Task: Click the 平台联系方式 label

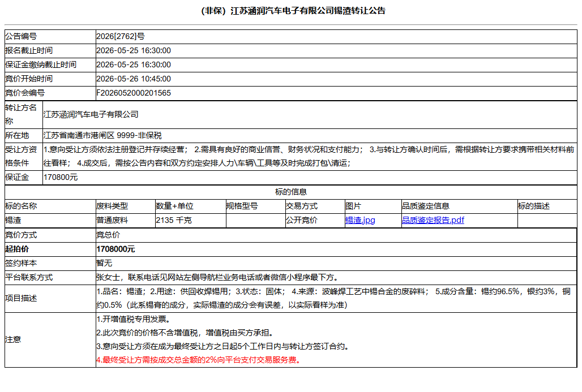Action: (29, 277)
